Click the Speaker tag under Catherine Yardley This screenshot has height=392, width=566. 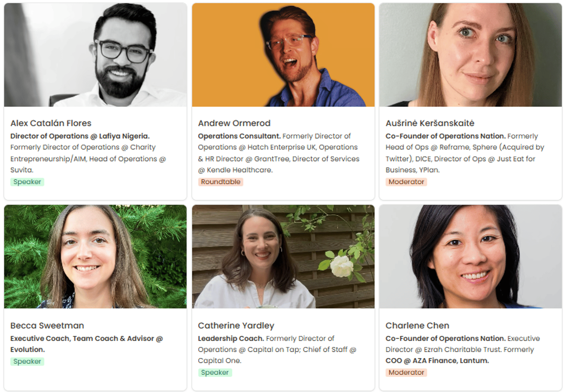(x=215, y=373)
